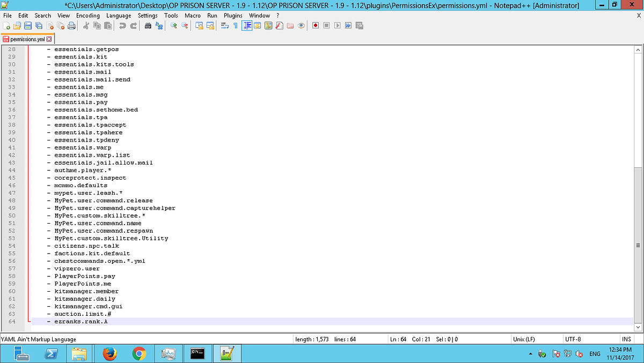Launch PowerShell from taskbar

click(51, 353)
